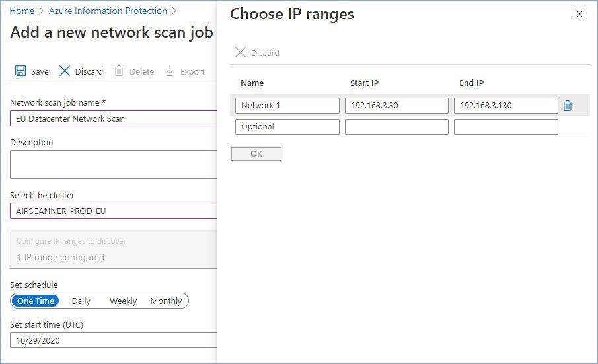This screenshot has height=364, width=598.
Task: Click the Network scan job name field
Action: pos(113,118)
